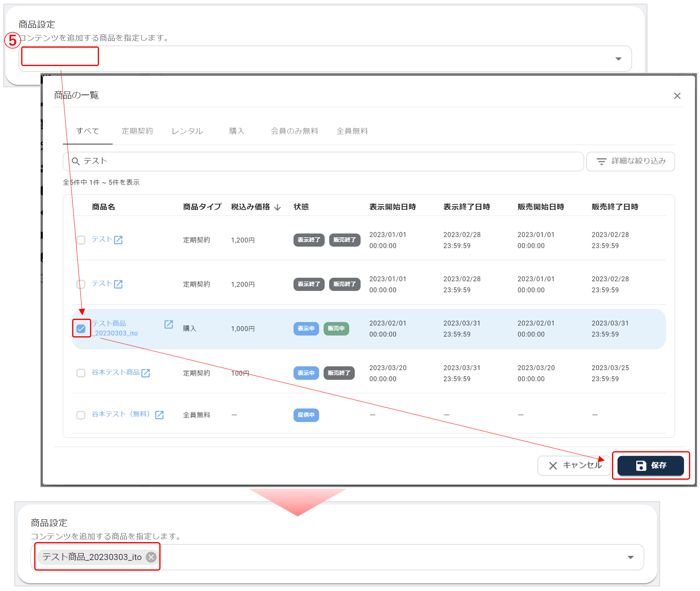The image size is (700, 591).
Task: Sort by 税込み価格 arrow icon
Action: [x=278, y=207]
